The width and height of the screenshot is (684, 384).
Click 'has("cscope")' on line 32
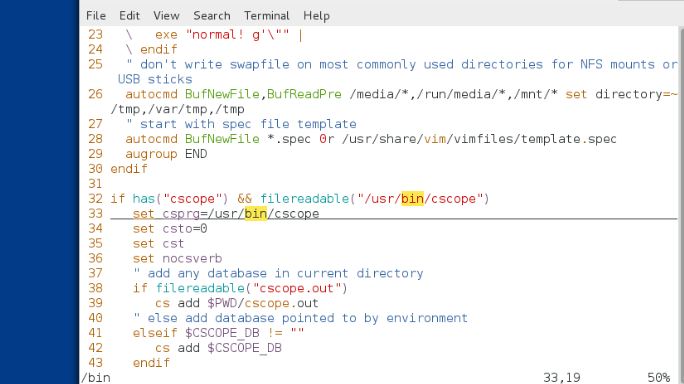180,199
